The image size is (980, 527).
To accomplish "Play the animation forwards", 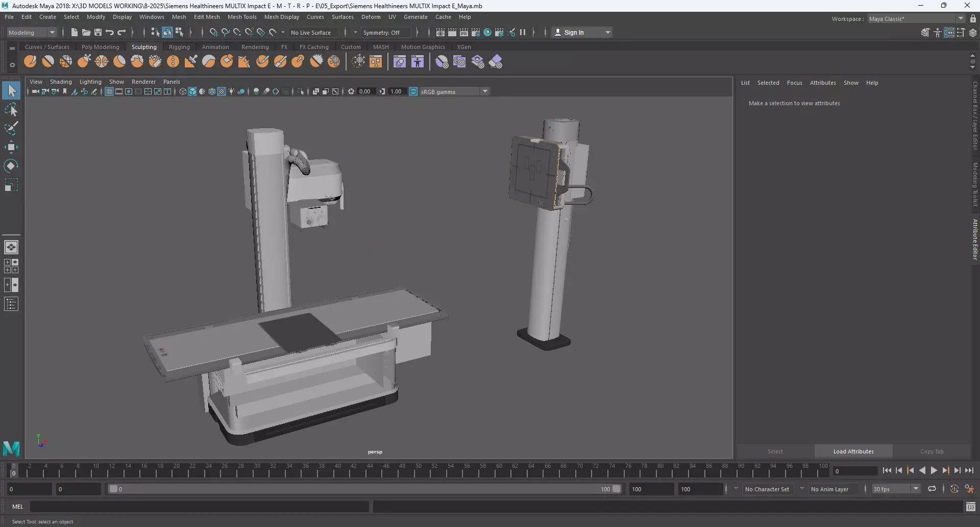I will pyautogui.click(x=934, y=471).
